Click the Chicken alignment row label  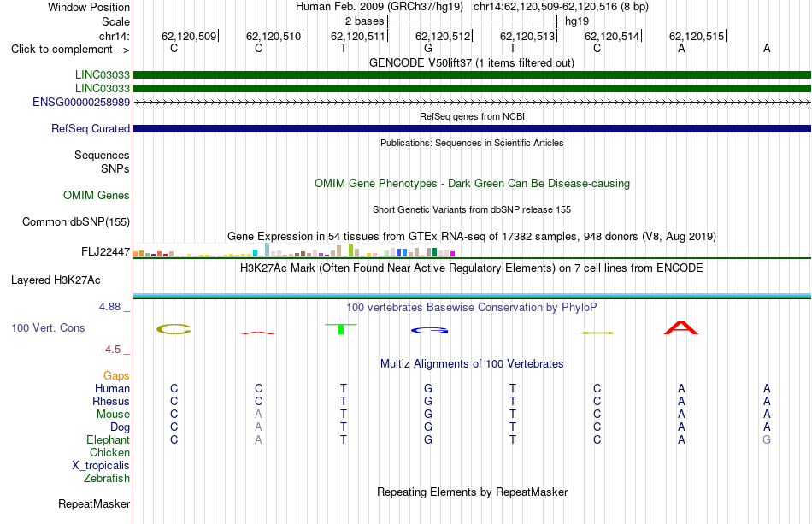(109, 452)
